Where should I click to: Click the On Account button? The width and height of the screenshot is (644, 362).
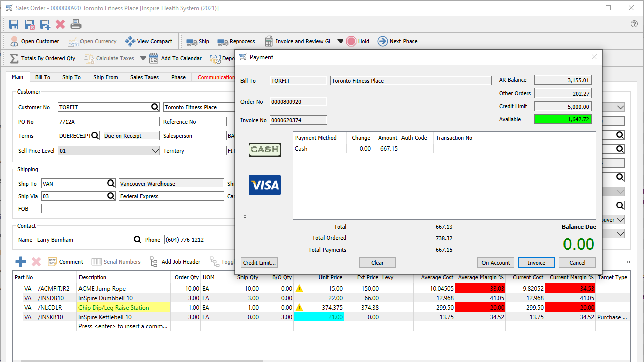tap(496, 263)
